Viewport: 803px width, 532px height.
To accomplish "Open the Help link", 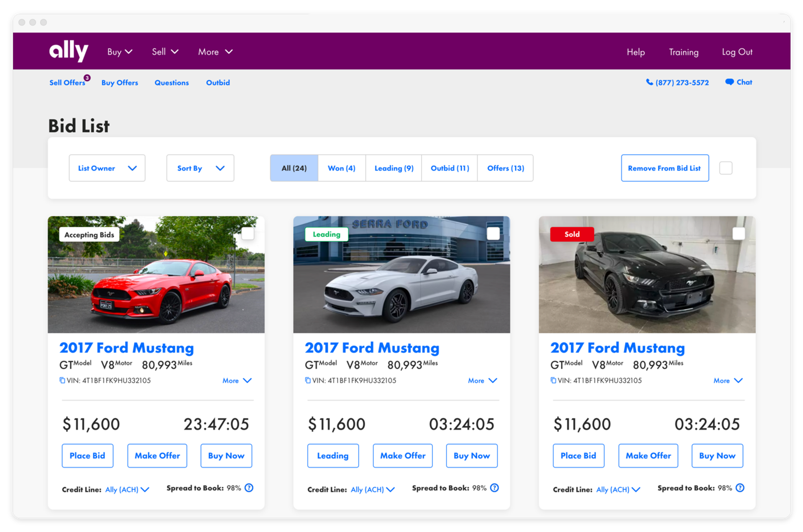I will tap(636, 52).
